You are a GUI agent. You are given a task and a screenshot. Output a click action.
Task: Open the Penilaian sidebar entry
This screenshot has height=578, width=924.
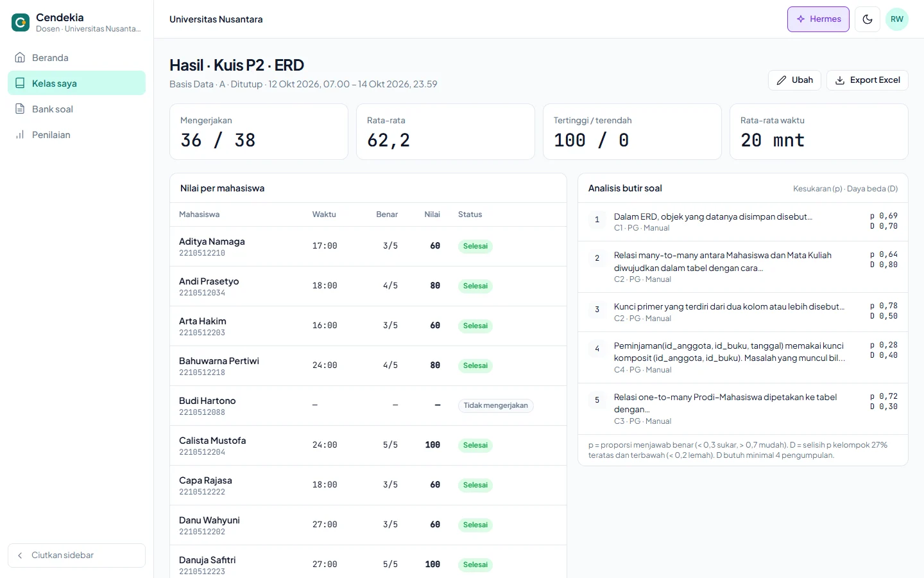pyautogui.click(x=77, y=135)
